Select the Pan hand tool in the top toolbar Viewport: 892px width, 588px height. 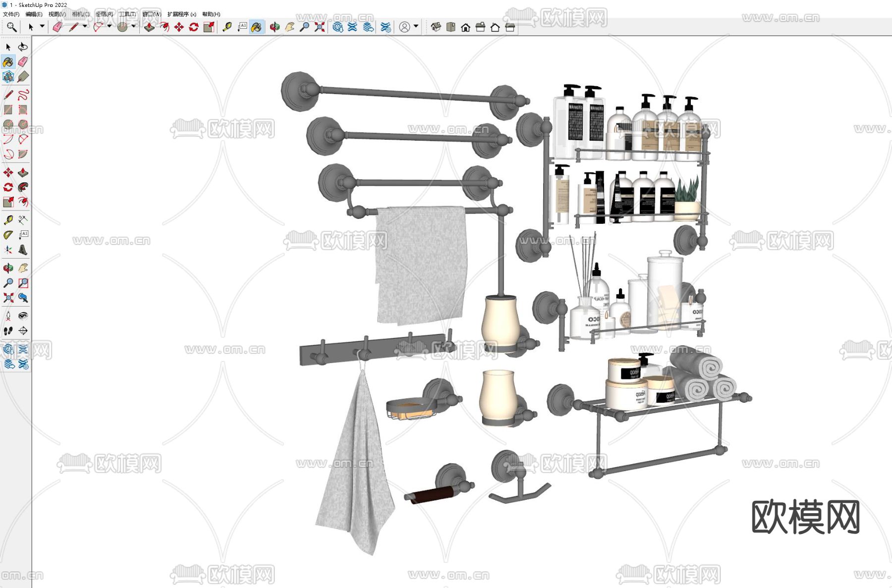pos(289,27)
